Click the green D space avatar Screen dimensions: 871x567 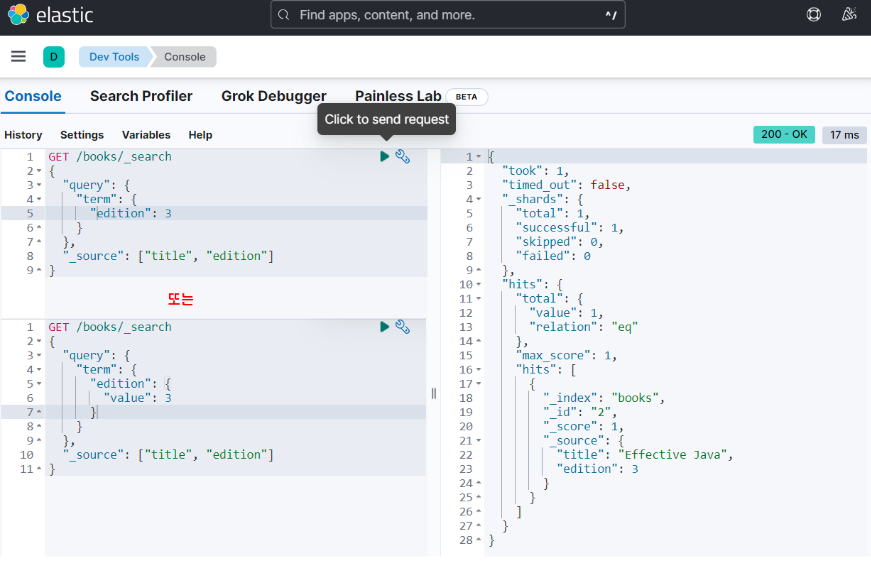(54, 57)
